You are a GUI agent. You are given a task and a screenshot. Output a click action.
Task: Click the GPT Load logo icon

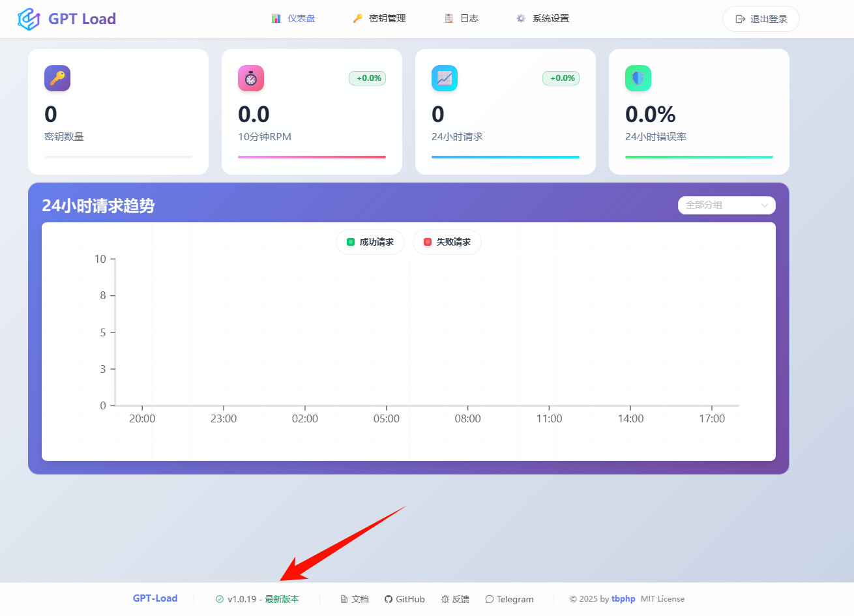pos(29,19)
